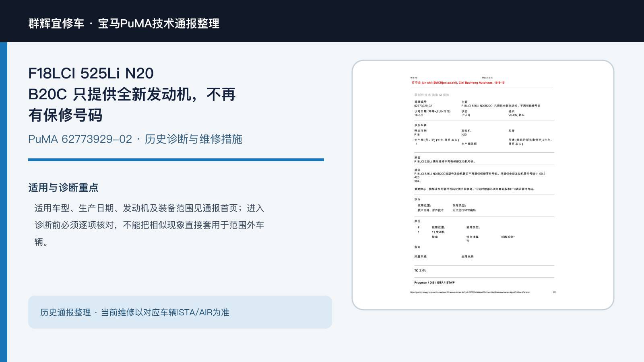
Task: Click the red print line with Cixi Baoheng Autohaus
Action: coord(458,82)
